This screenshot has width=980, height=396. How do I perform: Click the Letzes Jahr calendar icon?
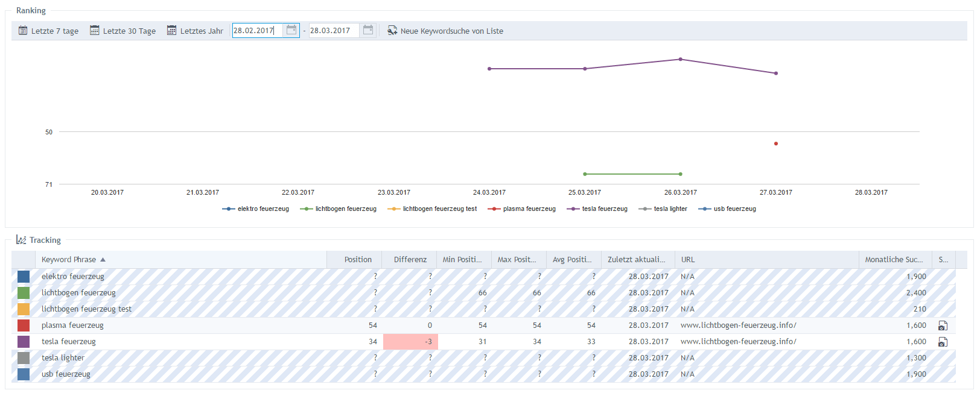tap(172, 31)
